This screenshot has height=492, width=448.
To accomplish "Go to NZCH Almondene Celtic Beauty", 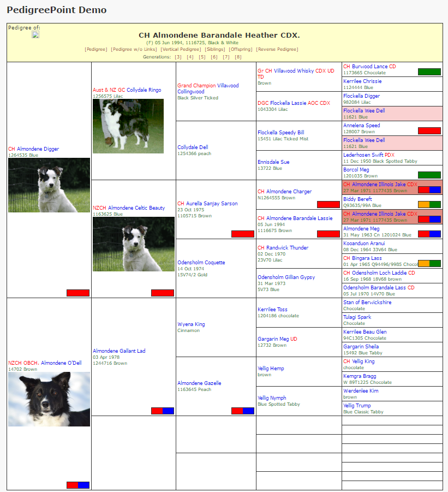I will tap(129, 208).
